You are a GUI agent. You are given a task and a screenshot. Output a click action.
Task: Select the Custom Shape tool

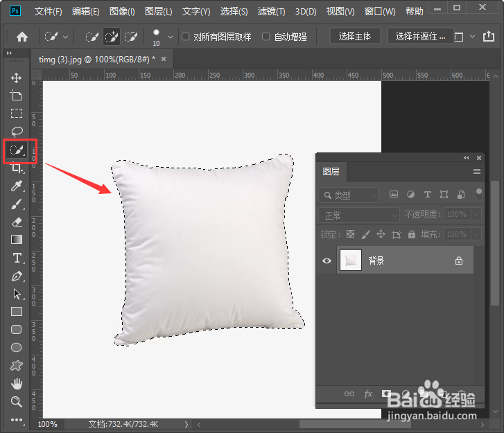(17, 366)
